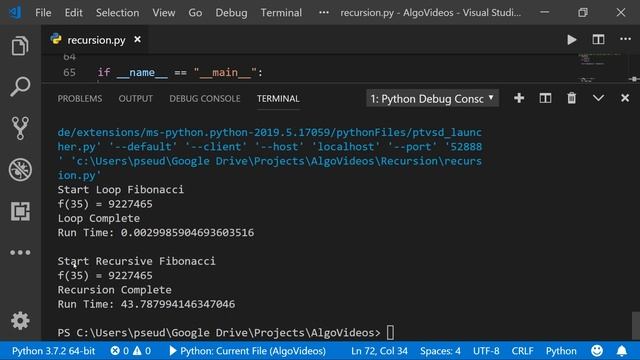
Task: Open the Selection menu
Action: 118,13
